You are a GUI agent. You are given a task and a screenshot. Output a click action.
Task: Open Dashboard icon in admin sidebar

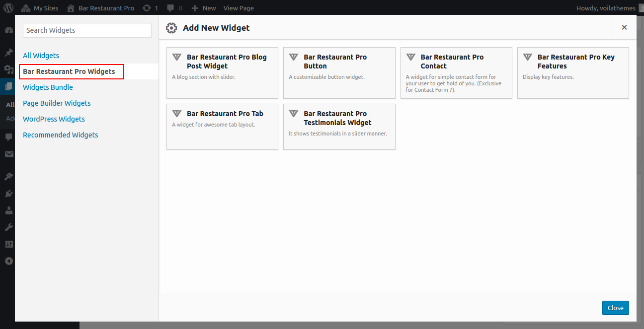tap(8, 30)
